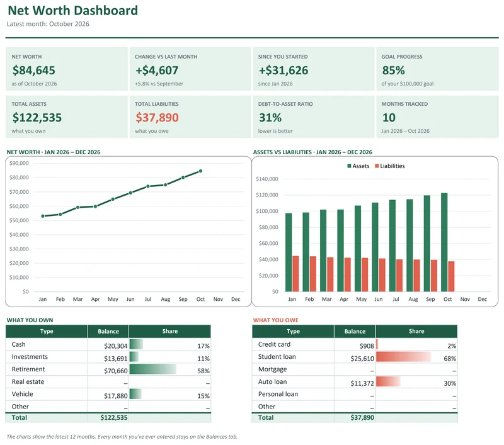Click the $140,000 axis label in assets chart
The height and width of the screenshot is (445, 504).
(266, 179)
